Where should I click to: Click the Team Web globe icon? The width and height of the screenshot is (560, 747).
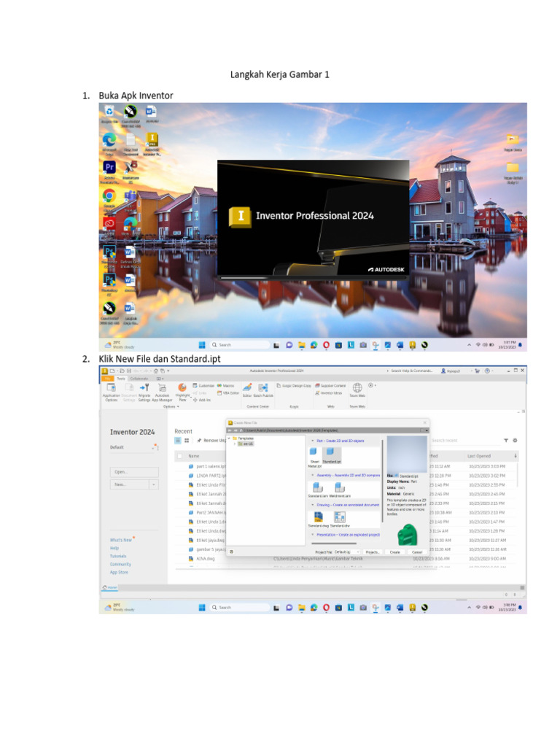point(357,387)
